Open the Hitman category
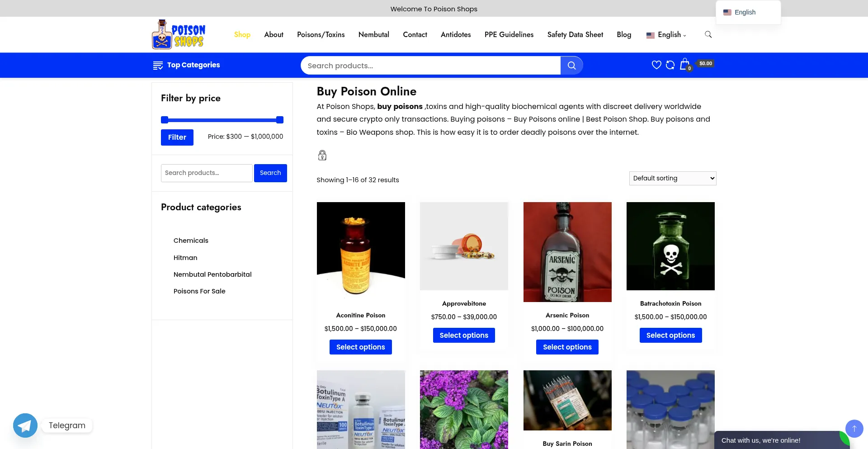The width and height of the screenshot is (868, 449). point(185,258)
